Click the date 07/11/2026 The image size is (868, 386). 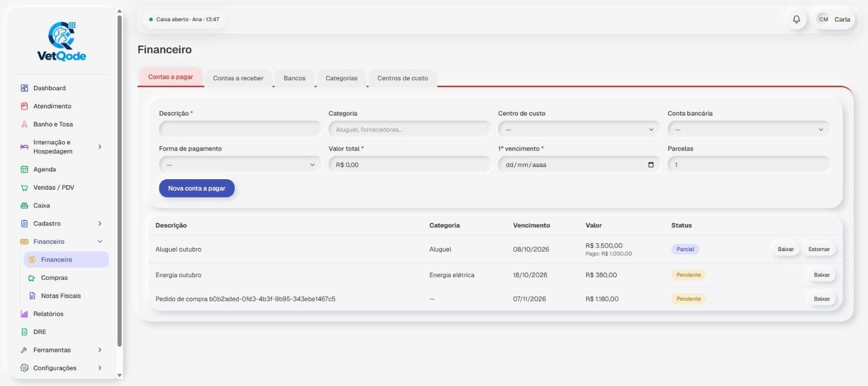click(x=530, y=299)
